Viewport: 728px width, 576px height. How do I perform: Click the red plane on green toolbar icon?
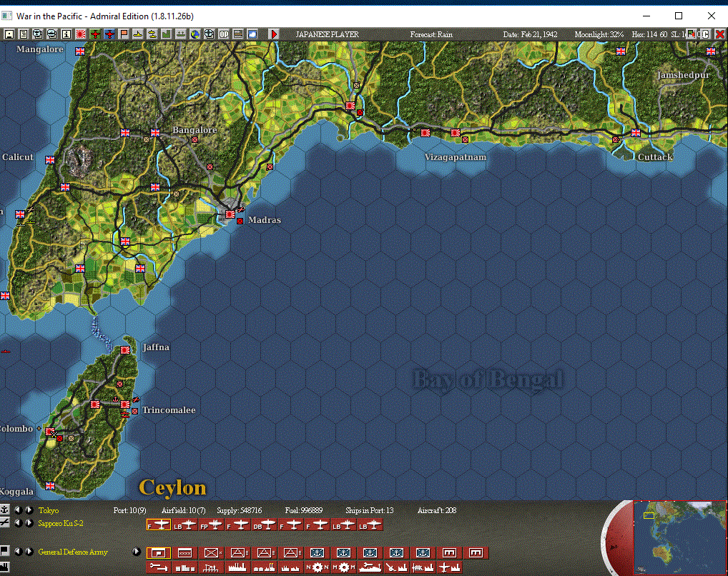pyautogui.click(x=95, y=34)
